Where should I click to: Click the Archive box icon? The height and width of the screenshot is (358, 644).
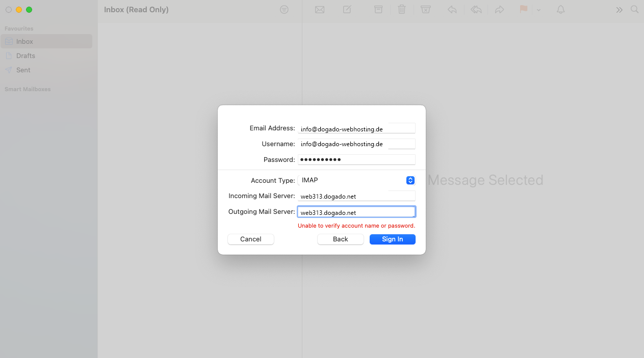[378, 10]
